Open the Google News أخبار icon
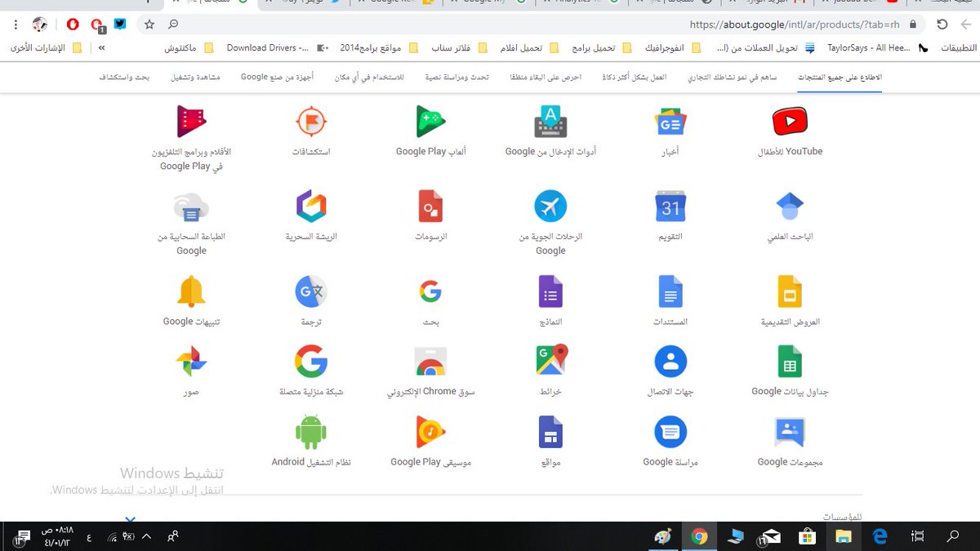Screen dimensions: 980x551 coord(670,122)
